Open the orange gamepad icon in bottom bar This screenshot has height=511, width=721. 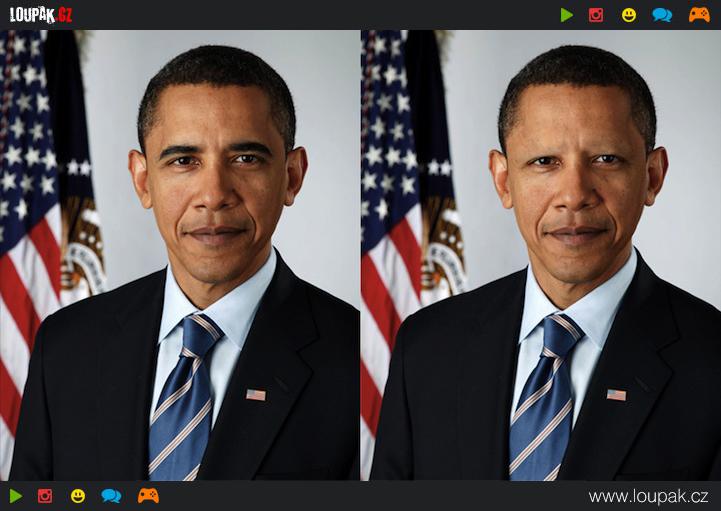tap(148, 496)
